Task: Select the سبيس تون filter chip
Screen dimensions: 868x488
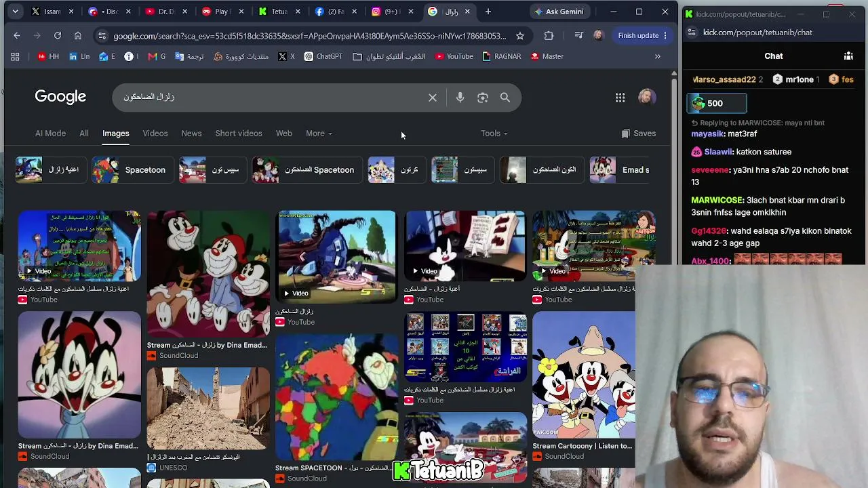Action: pos(212,170)
